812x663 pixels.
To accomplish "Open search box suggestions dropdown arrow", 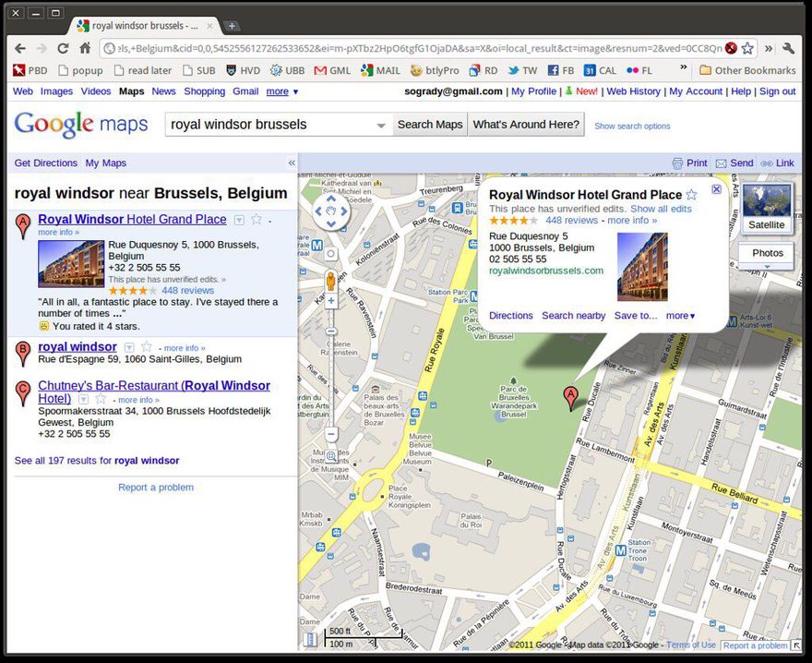I will pos(381,125).
